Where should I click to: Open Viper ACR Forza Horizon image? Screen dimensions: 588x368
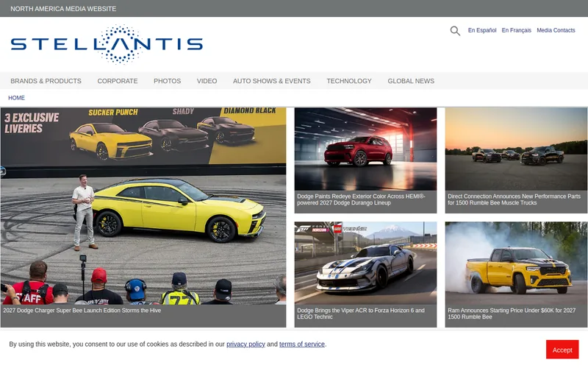[365, 263]
